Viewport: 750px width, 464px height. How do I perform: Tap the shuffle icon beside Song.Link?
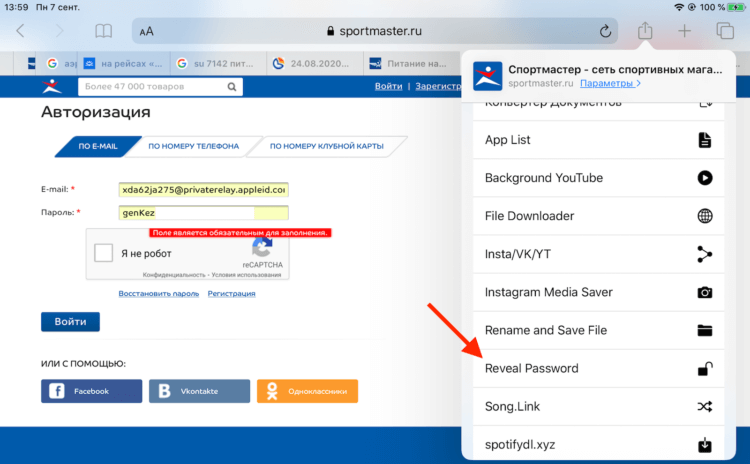pos(705,407)
